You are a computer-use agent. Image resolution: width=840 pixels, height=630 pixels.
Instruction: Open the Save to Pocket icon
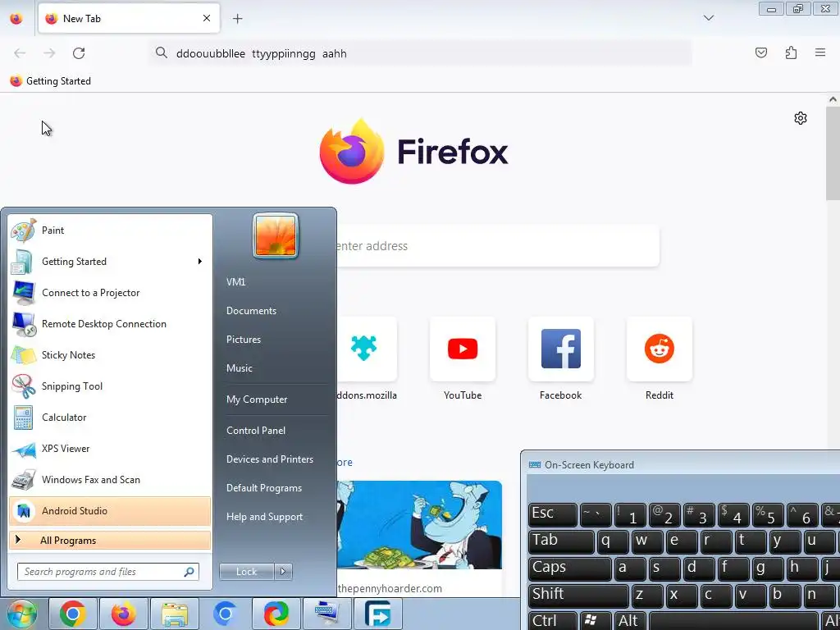coord(761,52)
